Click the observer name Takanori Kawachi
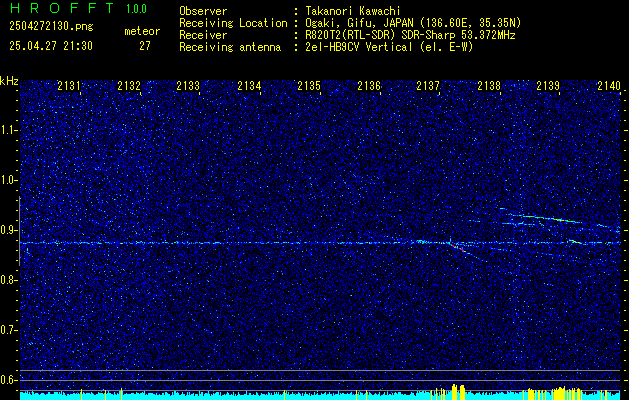 352,11
